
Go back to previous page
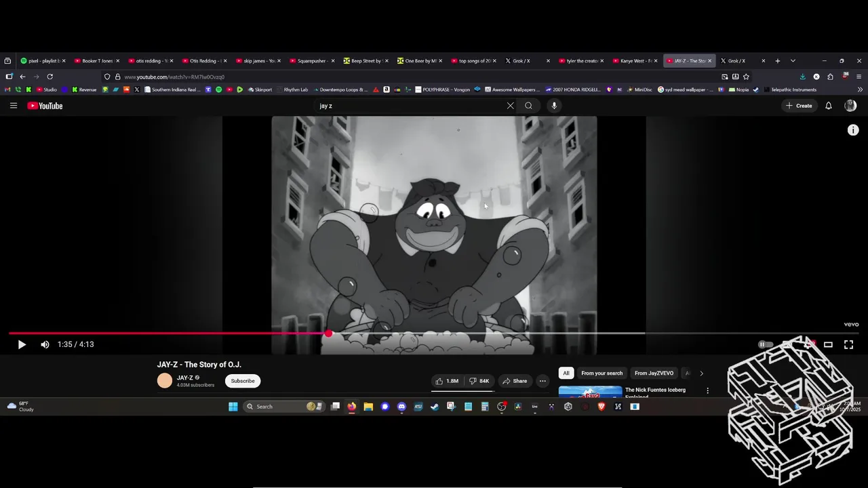tap(22, 77)
